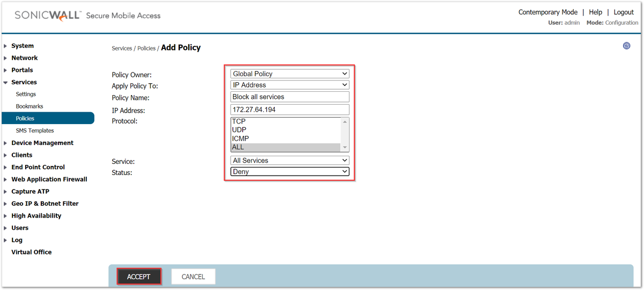Select TCP in Protocol list
Image resolution: width=644 pixels, height=290 pixels.
pyautogui.click(x=286, y=121)
